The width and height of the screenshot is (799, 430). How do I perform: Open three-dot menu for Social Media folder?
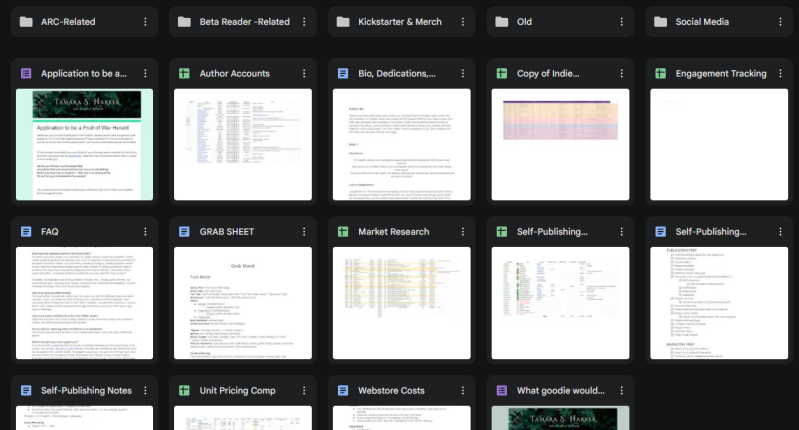[x=780, y=22]
